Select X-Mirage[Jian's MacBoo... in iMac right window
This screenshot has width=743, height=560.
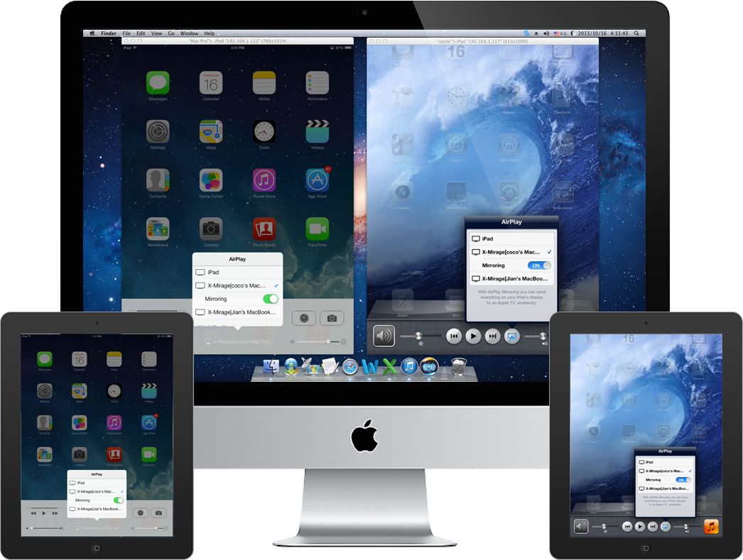click(511, 279)
